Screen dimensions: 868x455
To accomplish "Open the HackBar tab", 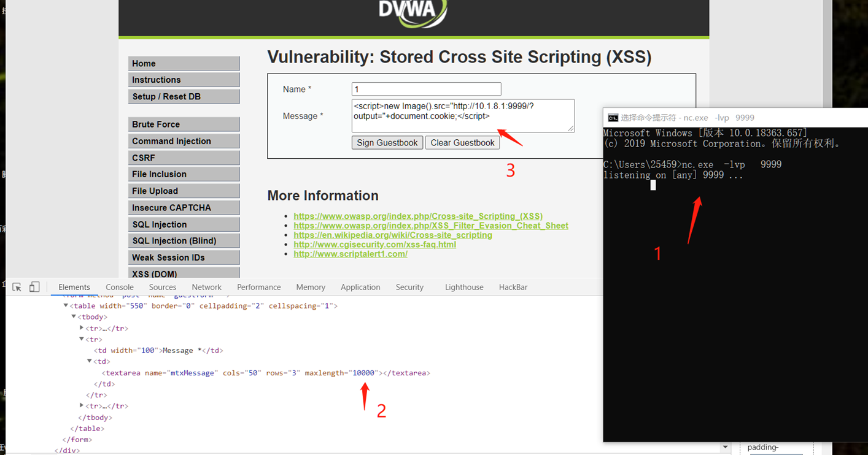I will pyautogui.click(x=513, y=287).
